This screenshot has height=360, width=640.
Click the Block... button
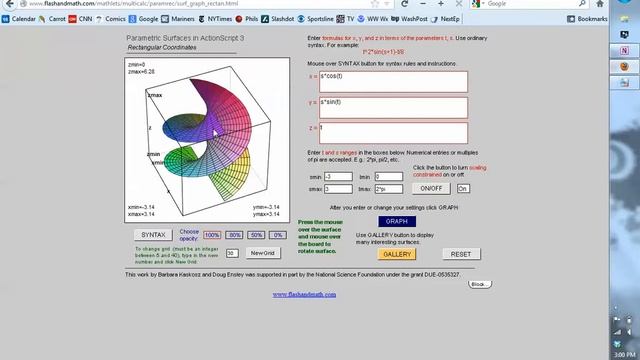click(x=480, y=284)
